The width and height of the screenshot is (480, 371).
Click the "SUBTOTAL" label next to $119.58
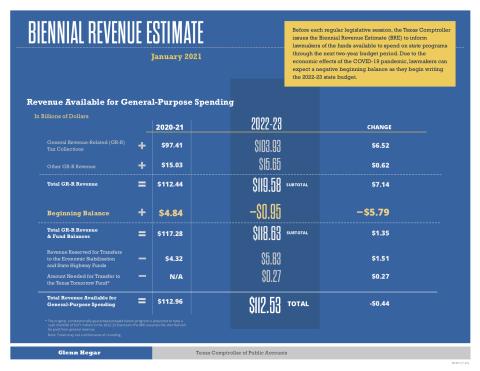click(x=297, y=185)
